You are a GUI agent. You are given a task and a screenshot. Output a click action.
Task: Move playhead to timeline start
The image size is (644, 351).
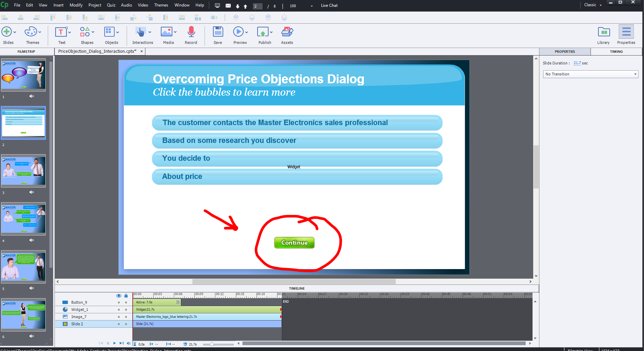(x=101, y=343)
